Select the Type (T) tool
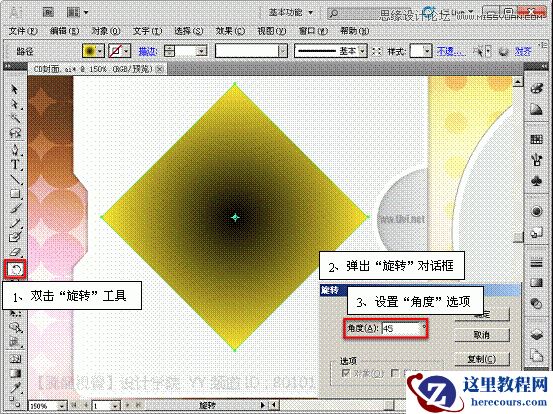The image size is (553, 414). tap(15, 165)
